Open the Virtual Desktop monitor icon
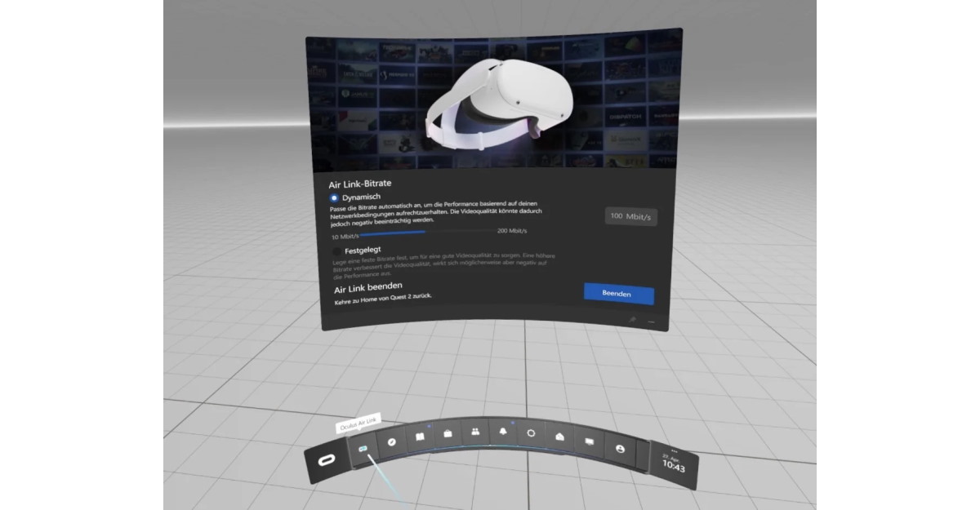This screenshot has height=510, width=980. (x=588, y=441)
